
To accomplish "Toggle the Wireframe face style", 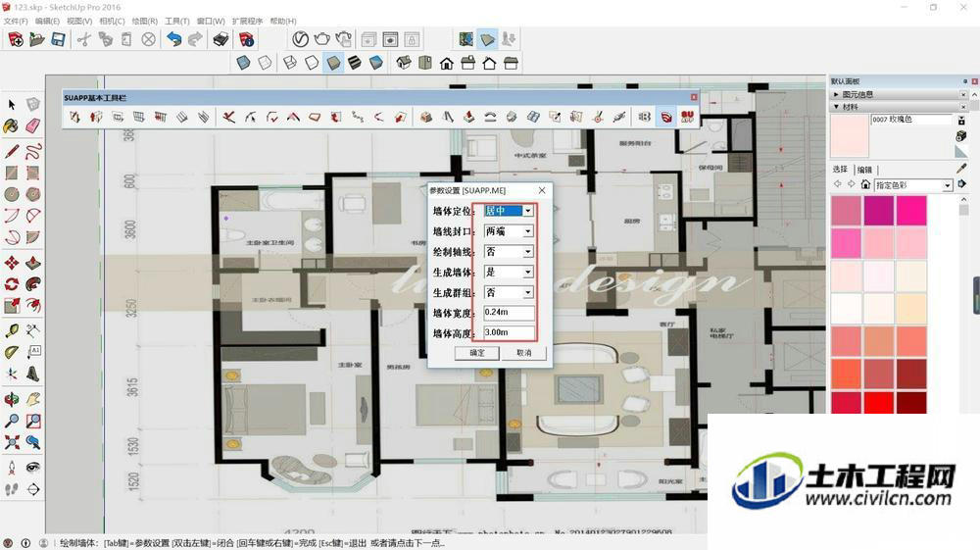I will 290,63.
